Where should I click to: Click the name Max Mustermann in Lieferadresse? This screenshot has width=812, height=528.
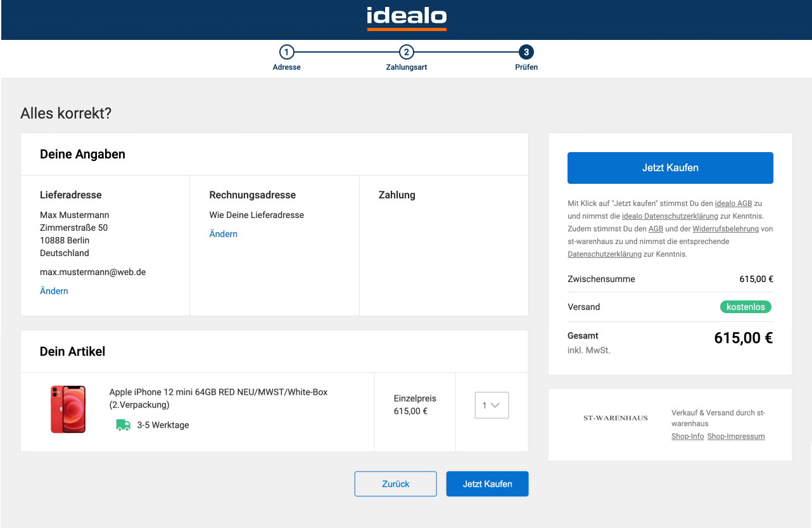pyautogui.click(x=75, y=215)
